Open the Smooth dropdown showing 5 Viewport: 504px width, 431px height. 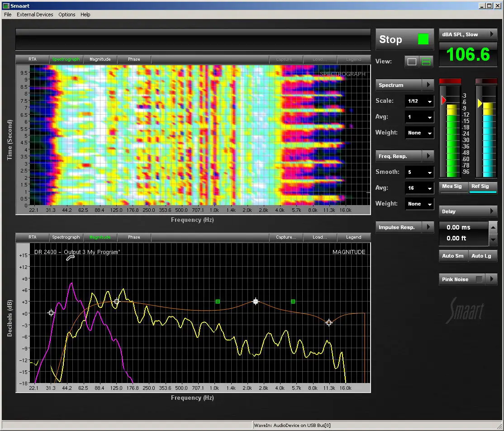(x=419, y=172)
